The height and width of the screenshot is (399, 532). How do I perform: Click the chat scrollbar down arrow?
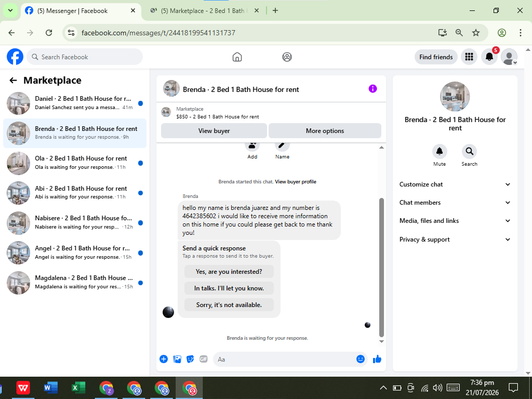coord(381,341)
